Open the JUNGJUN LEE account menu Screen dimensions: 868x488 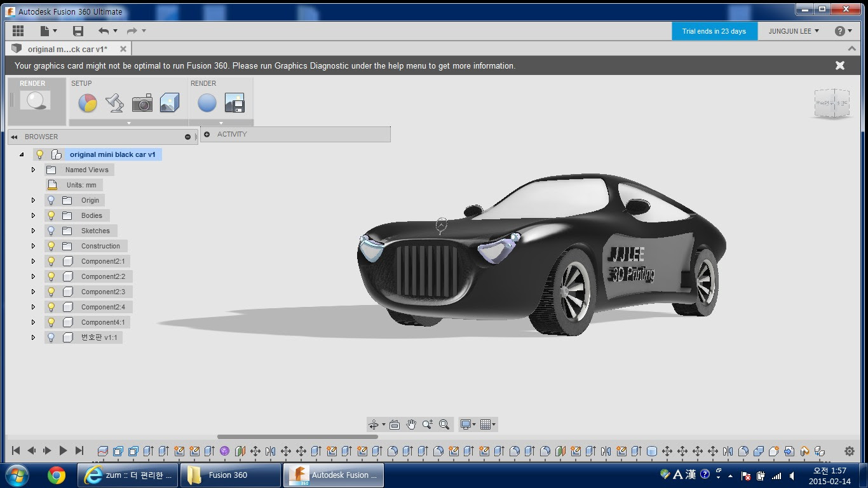click(794, 31)
